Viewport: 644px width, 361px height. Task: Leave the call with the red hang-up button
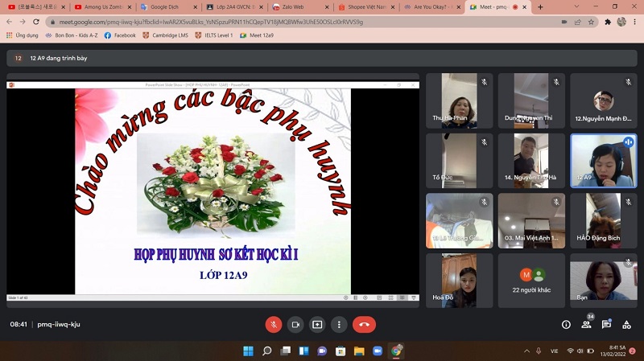[x=364, y=324]
